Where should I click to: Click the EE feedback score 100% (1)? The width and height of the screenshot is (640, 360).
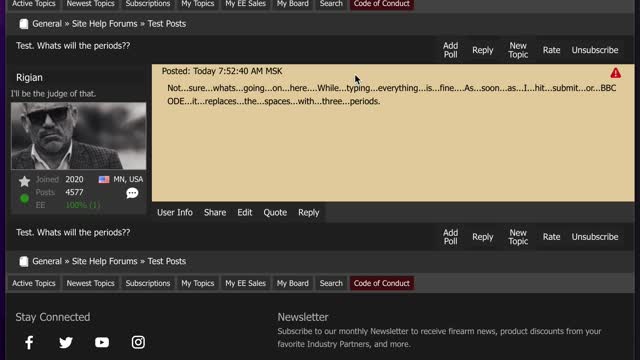point(83,205)
